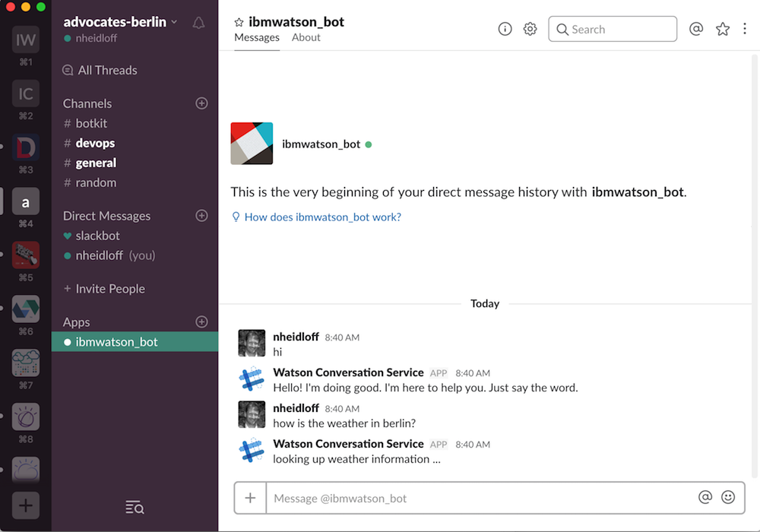Select ibmwatson_bot in Apps list
The width and height of the screenshot is (760, 532).
point(135,341)
